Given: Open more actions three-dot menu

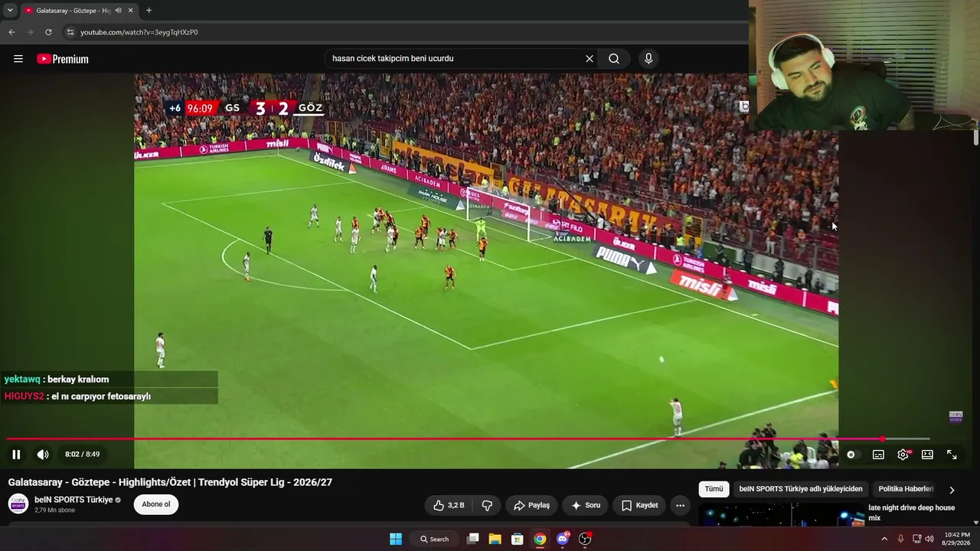Looking at the screenshot, I should click(x=680, y=505).
